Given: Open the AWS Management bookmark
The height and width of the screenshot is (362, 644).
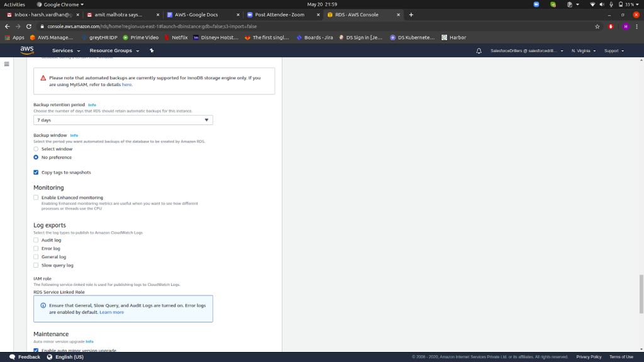Looking at the screenshot, I should pyautogui.click(x=52, y=37).
